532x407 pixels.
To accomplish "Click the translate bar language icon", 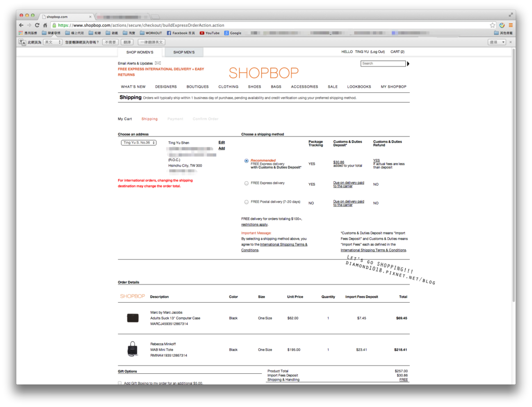I will point(22,42).
